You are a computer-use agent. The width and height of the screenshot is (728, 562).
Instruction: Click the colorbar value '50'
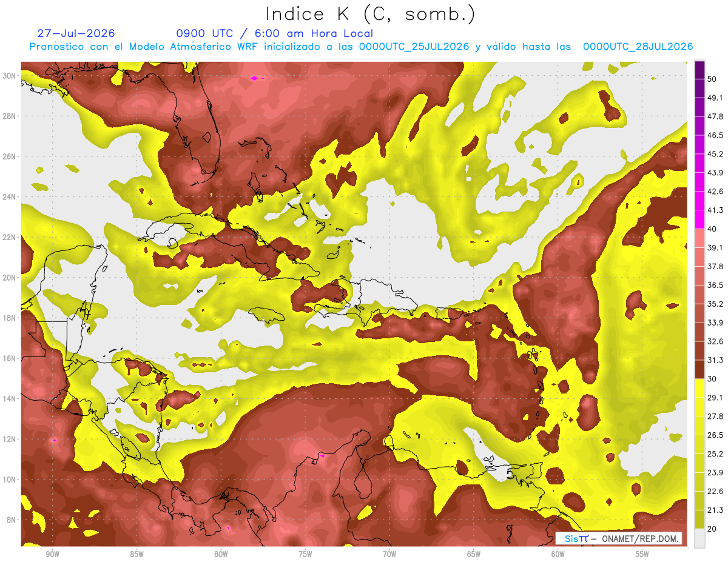pos(712,79)
